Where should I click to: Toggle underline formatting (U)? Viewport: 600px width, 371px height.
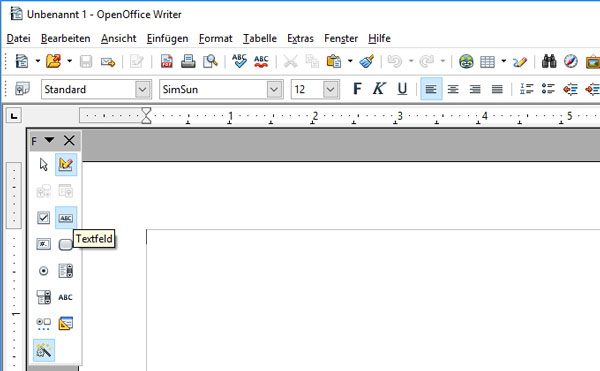402,89
